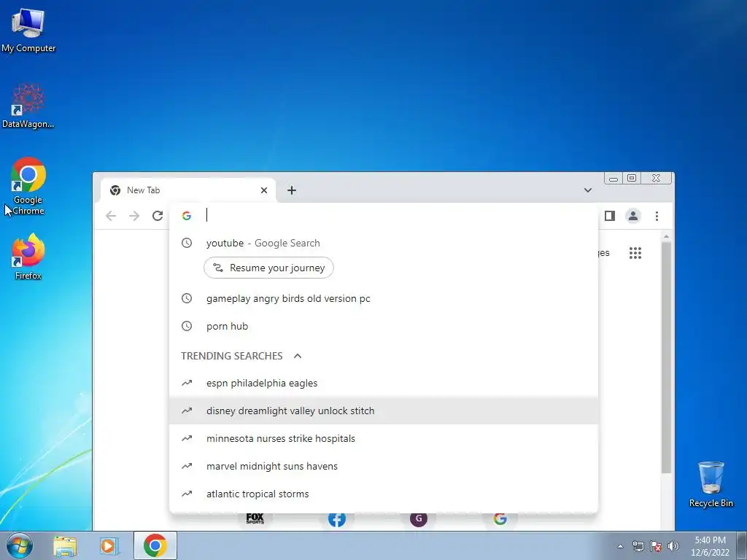The height and width of the screenshot is (560, 747).
Task: Open the Google apps grid
Action: coord(635,253)
